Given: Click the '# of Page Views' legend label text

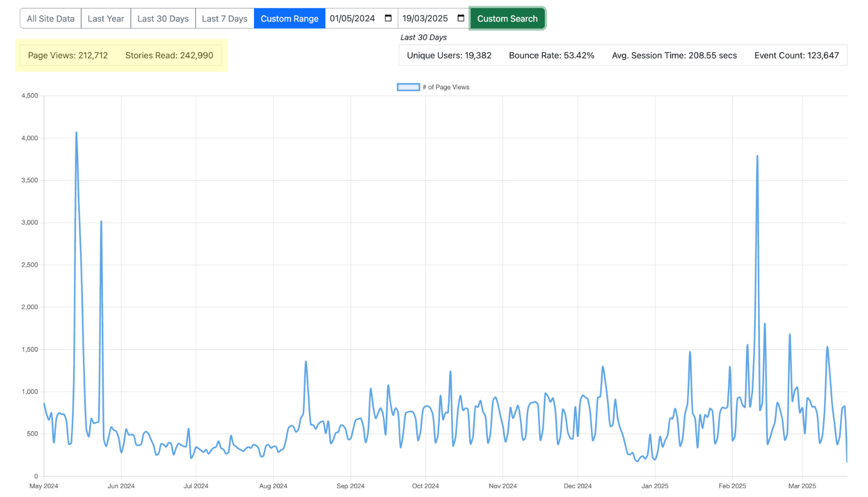Looking at the screenshot, I should [446, 87].
